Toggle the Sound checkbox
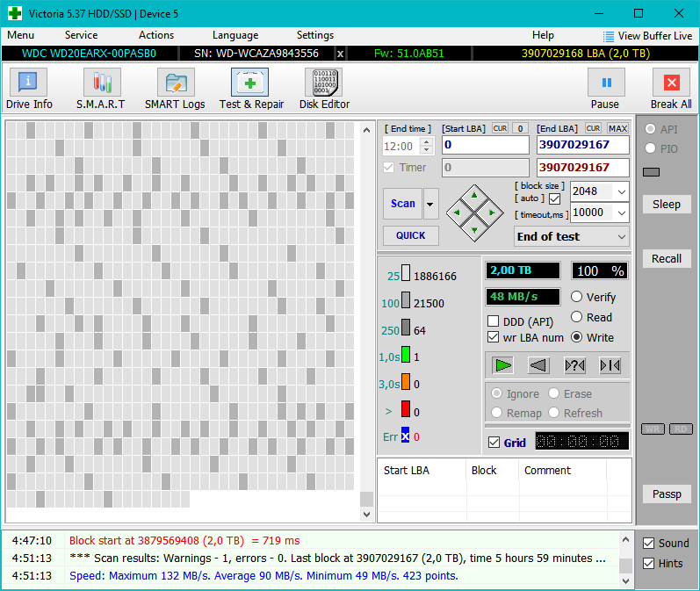 [x=649, y=543]
